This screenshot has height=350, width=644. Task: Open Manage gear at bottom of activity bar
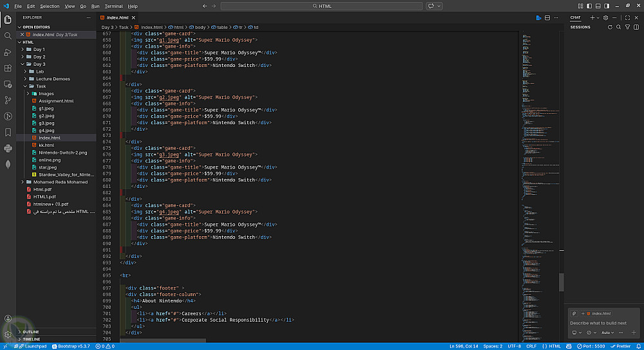(x=8, y=335)
